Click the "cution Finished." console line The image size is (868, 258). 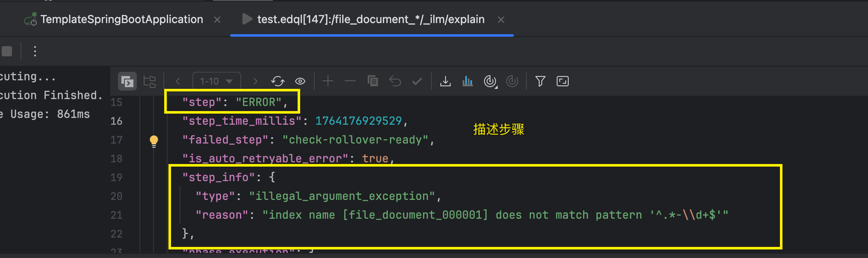tap(51, 95)
